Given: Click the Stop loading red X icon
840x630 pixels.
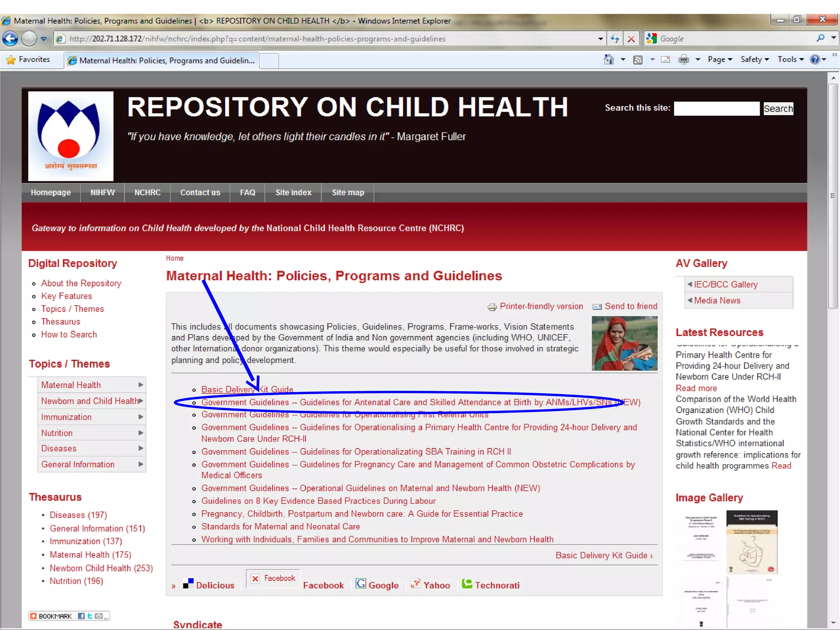Looking at the screenshot, I should tap(631, 39).
